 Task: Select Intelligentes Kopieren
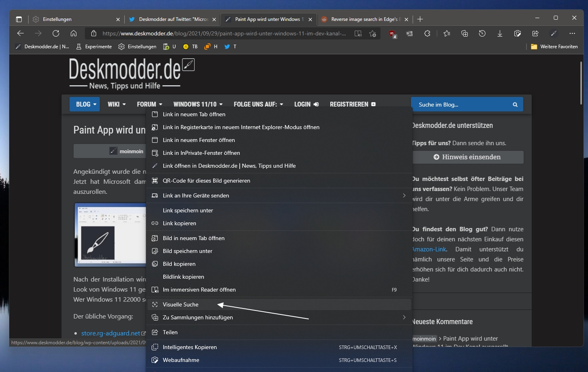[x=279, y=347]
